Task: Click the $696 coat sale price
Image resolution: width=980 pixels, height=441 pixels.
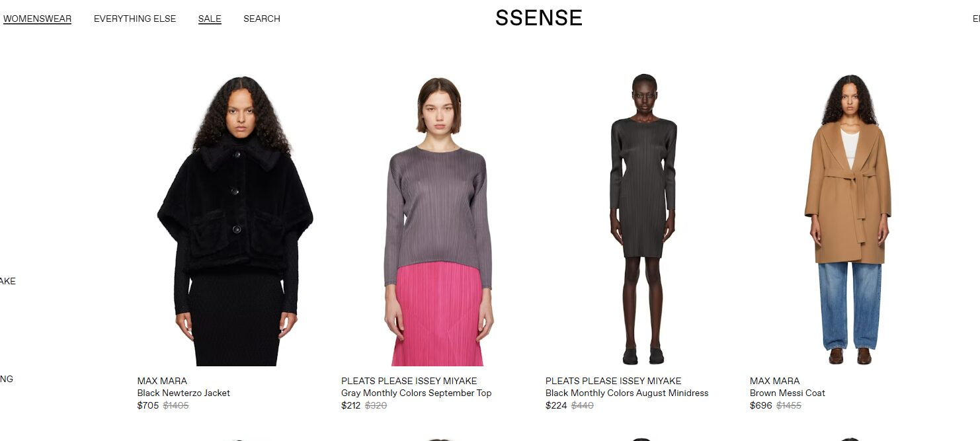Action: point(761,405)
